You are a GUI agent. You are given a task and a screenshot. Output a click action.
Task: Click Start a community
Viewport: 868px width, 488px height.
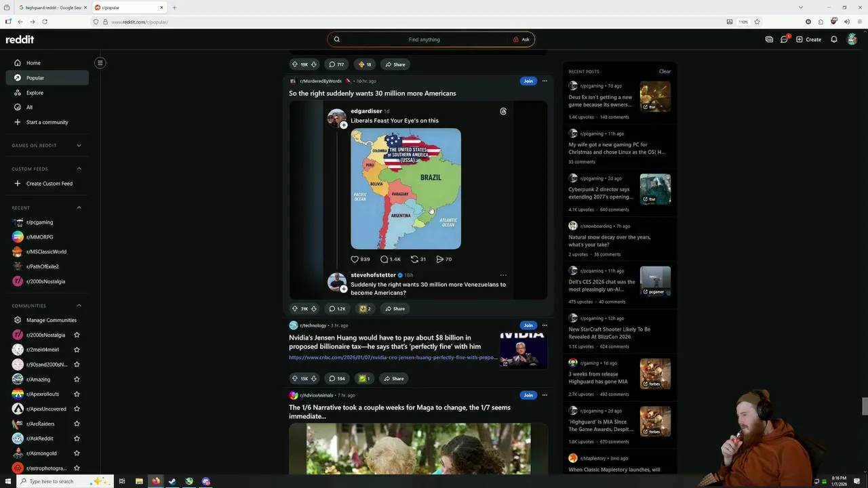point(47,122)
